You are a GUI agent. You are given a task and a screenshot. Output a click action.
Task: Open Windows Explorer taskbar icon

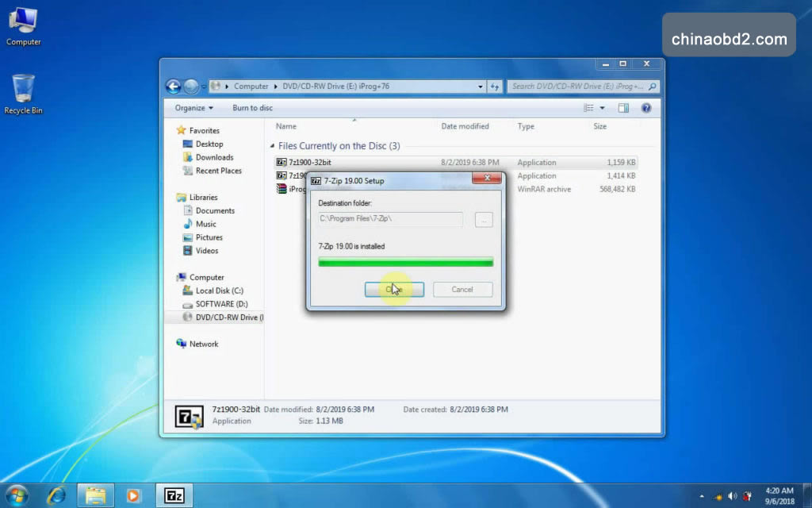(96, 496)
